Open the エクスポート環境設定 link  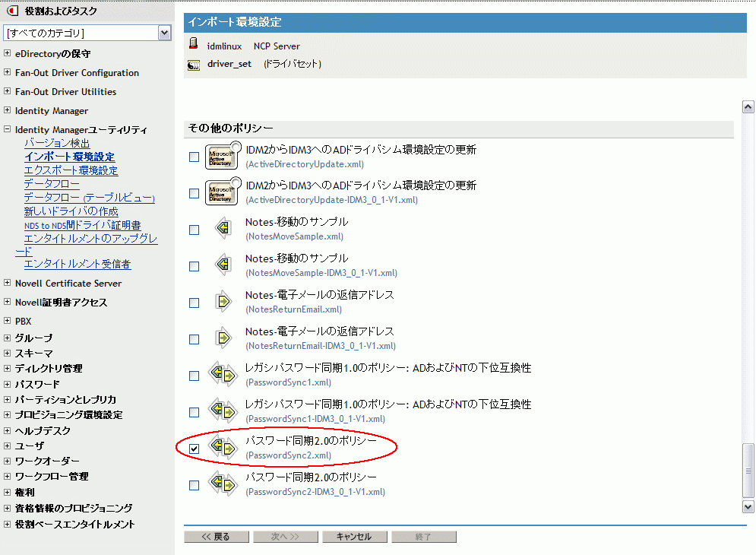coord(71,170)
